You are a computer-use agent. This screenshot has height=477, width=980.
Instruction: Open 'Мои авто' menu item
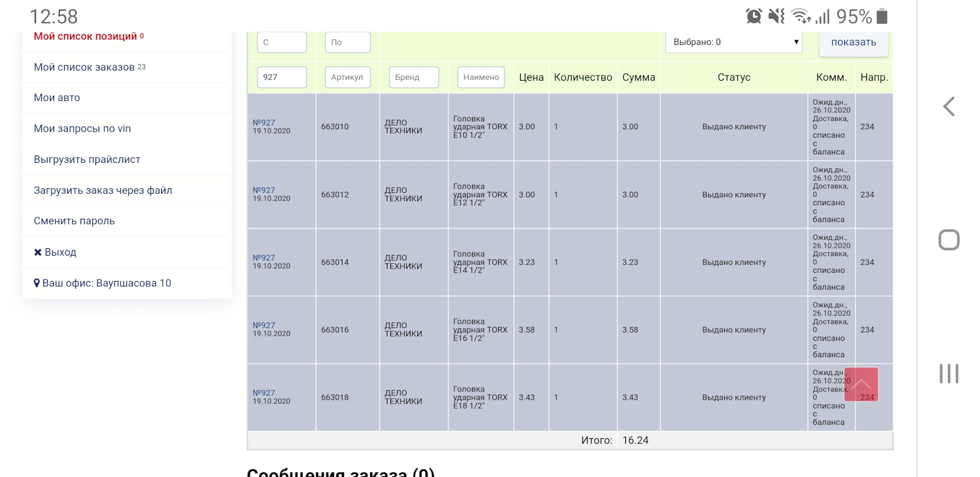click(x=57, y=98)
